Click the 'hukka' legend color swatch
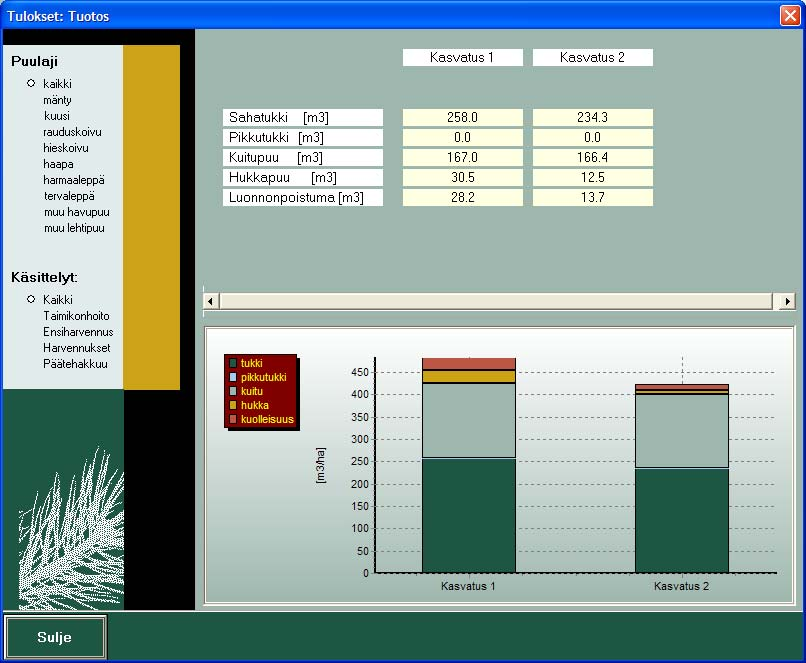This screenshot has width=806, height=663. pyautogui.click(x=233, y=405)
